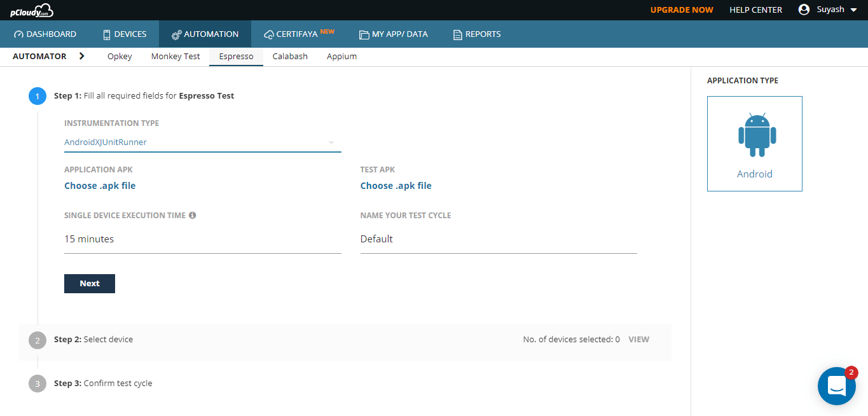The image size is (868, 416).
Task: Click the Devices phone icon
Action: coord(107,34)
